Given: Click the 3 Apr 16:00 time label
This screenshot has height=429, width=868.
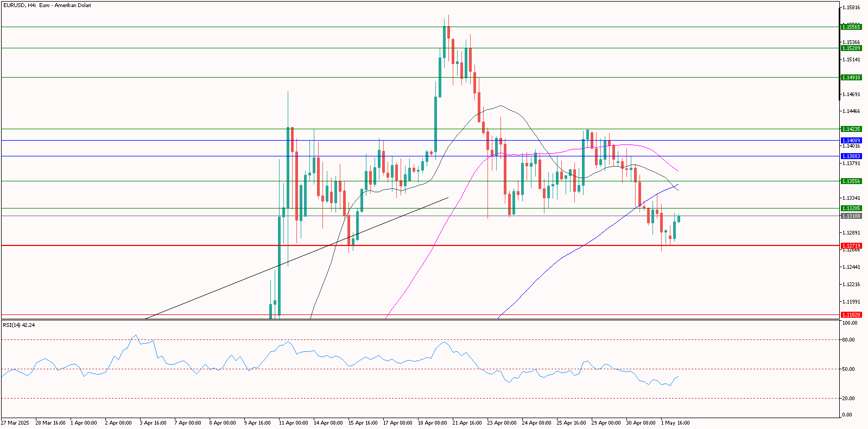Looking at the screenshot, I should tap(153, 423).
